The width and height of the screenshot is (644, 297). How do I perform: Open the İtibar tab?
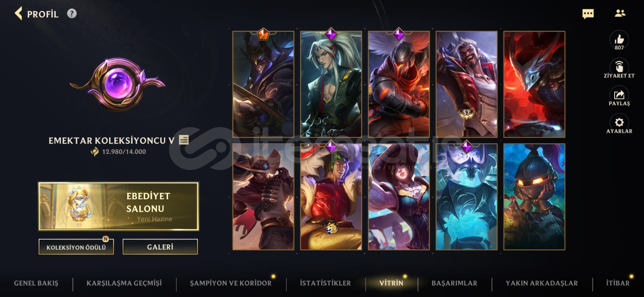coord(618,283)
